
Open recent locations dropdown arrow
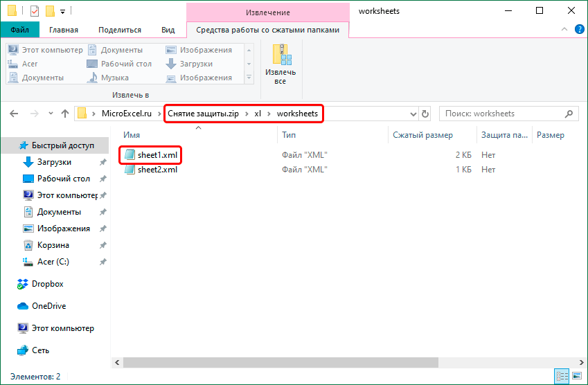coord(49,114)
